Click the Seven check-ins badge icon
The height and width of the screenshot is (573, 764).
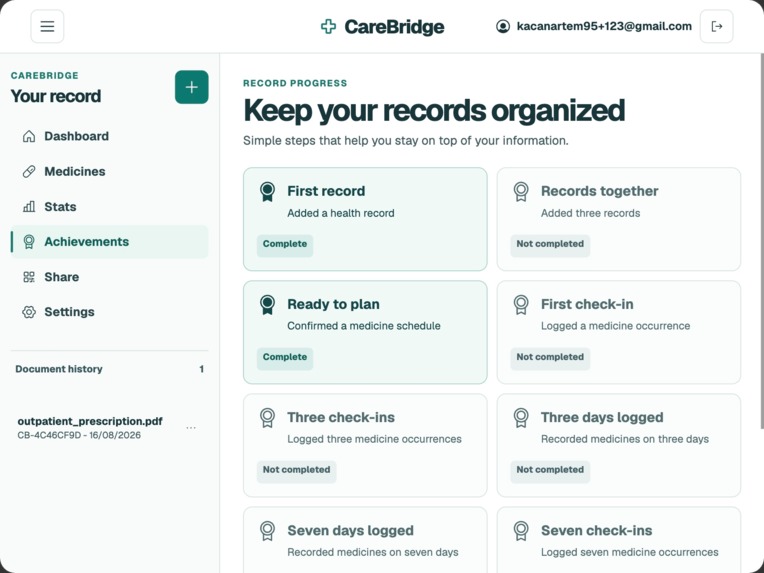click(521, 531)
